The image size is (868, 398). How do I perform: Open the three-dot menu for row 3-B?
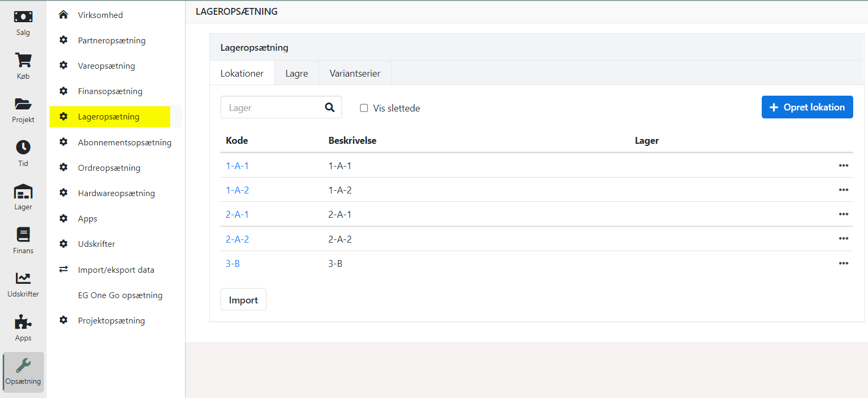click(x=843, y=263)
